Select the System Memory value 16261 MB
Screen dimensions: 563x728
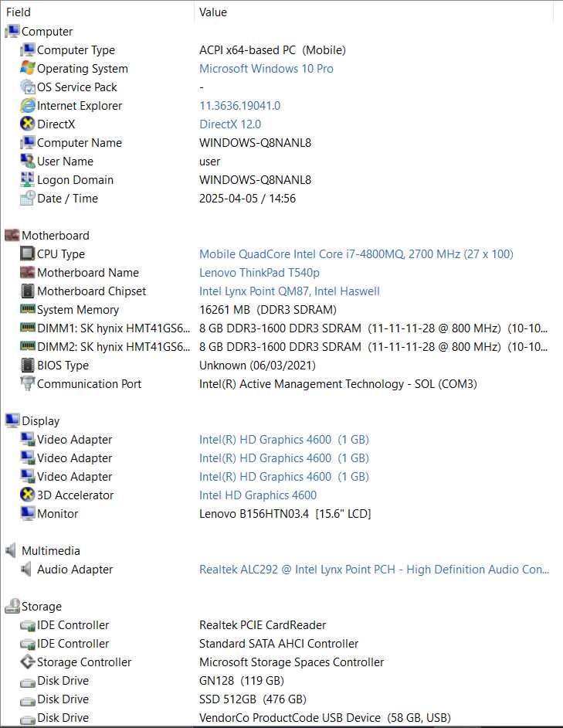pos(268,310)
